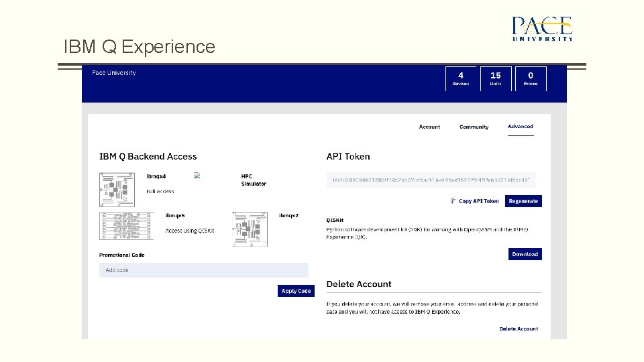This screenshot has height=362, width=644.
Task: Click the IBM Q Backend Access heading
Action: [148, 156]
